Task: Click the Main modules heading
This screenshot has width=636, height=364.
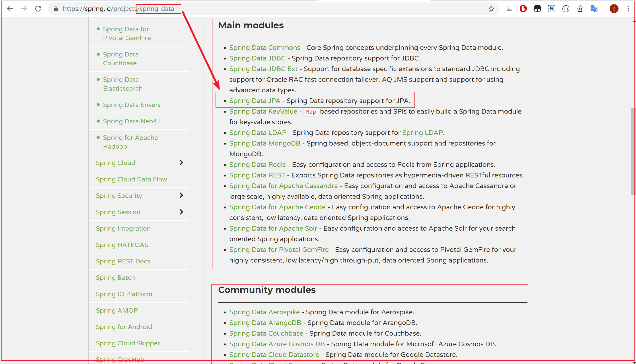Action: point(251,25)
